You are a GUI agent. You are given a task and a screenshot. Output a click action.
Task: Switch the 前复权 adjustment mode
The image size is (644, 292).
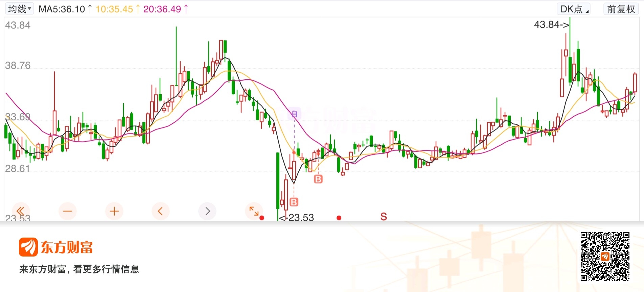[621, 9]
